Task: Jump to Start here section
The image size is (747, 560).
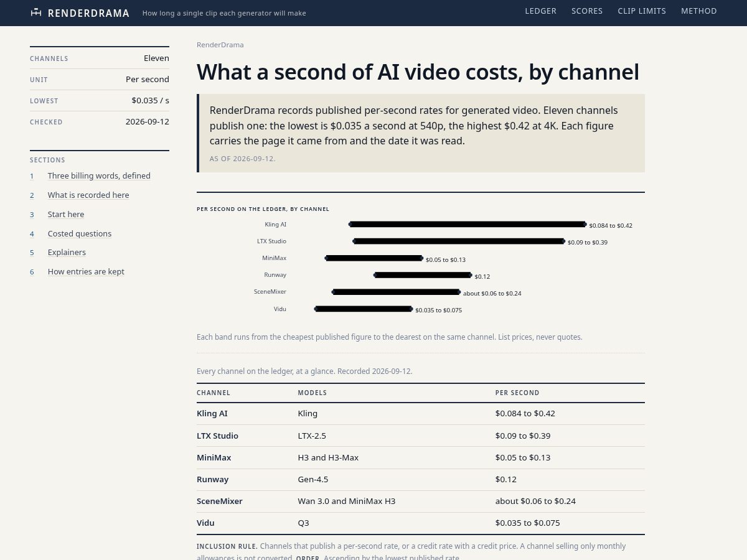Action: (66, 215)
